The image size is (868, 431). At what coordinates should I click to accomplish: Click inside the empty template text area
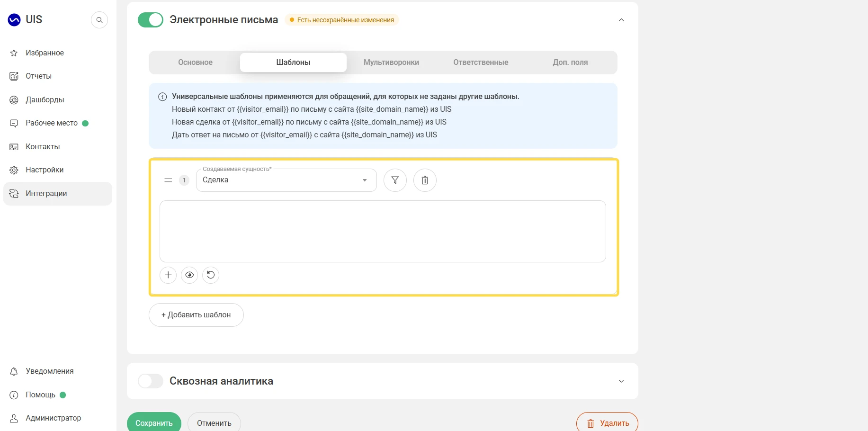click(x=383, y=231)
